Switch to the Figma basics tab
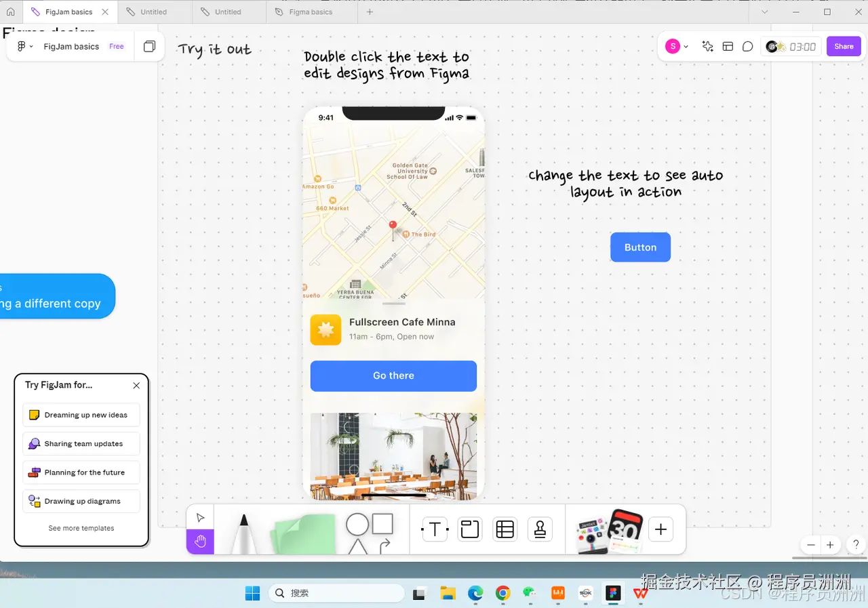The width and height of the screenshot is (868, 608). pos(311,12)
